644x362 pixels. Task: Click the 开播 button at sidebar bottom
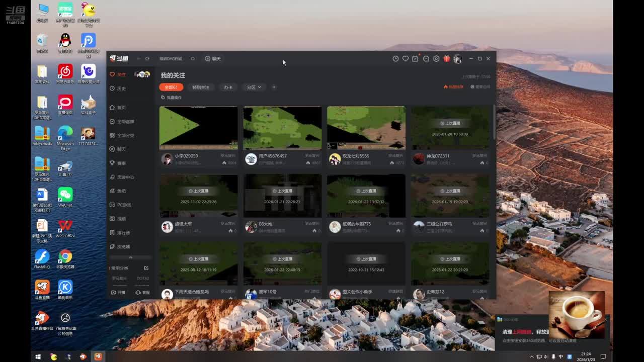pyautogui.click(x=118, y=292)
